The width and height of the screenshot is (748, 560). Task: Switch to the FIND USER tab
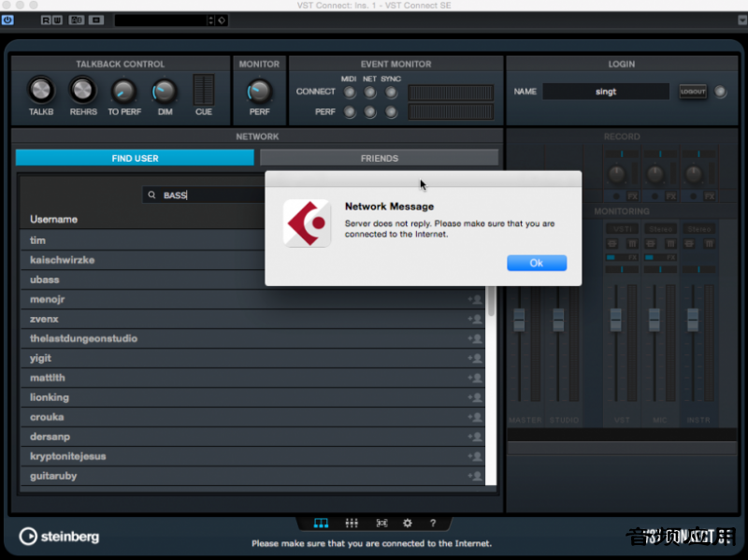point(135,158)
